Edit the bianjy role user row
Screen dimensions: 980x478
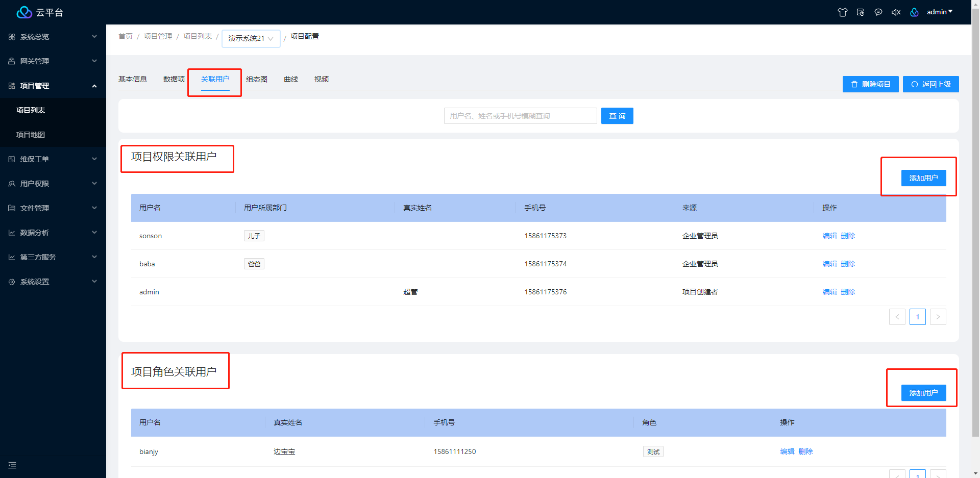(x=788, y=451)
